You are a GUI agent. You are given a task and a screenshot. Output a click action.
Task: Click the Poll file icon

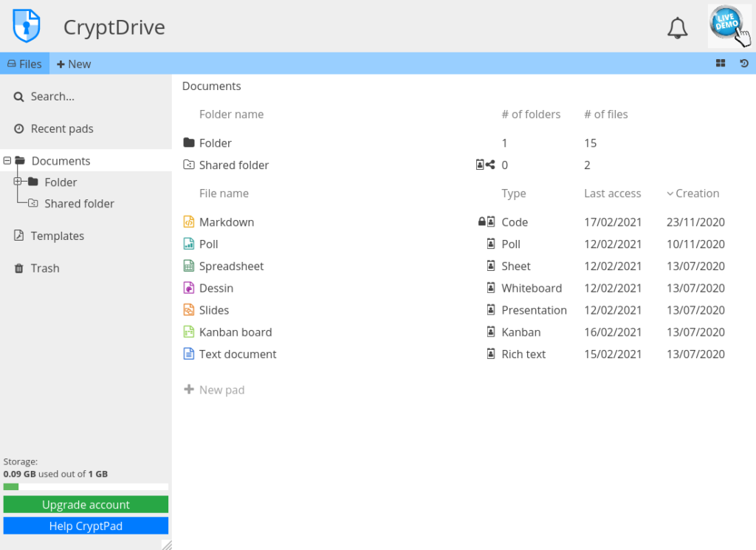pyautogui.click(x=188, y=244)
